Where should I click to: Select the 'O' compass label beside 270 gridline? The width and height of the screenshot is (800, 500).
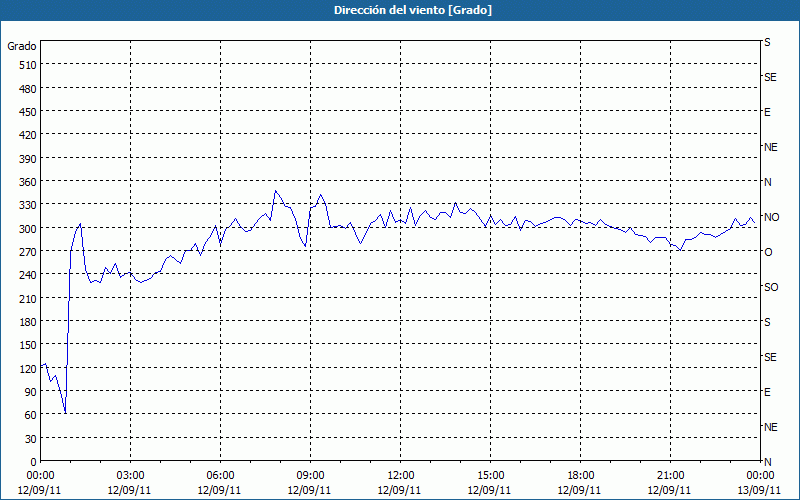[x=768, y=252]
